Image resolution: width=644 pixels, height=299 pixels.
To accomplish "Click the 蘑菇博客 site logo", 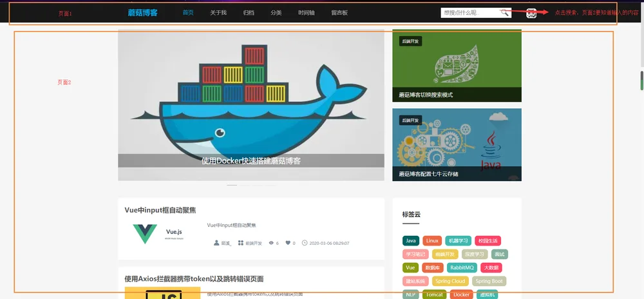I will tap(142, 13).
